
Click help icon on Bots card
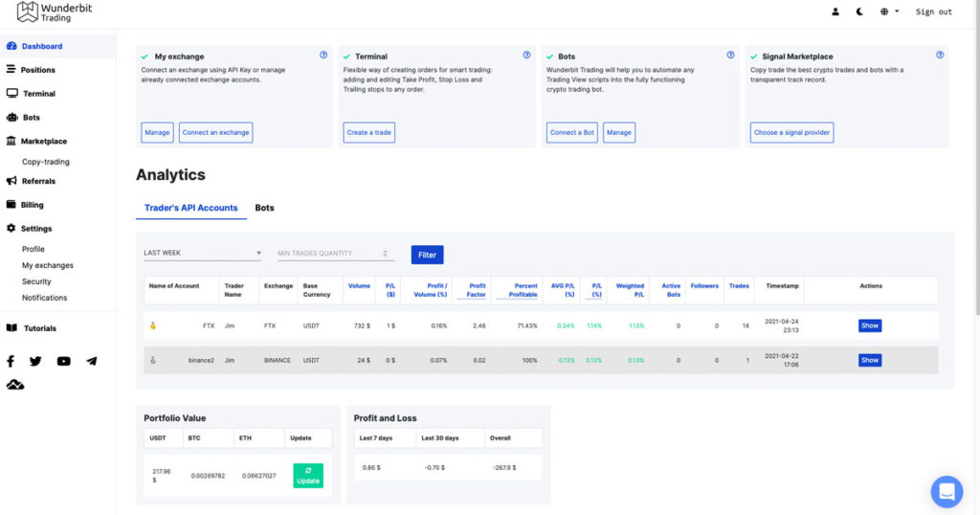730,55
